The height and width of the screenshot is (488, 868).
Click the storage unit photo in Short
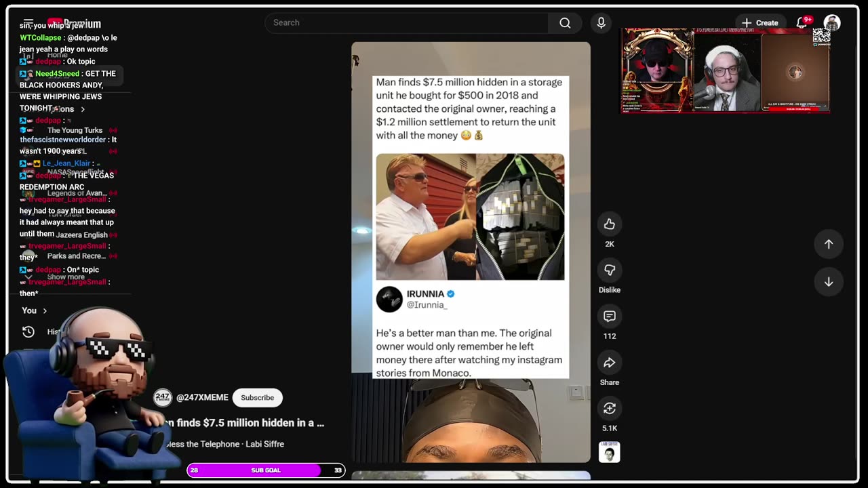click(470, 217)
